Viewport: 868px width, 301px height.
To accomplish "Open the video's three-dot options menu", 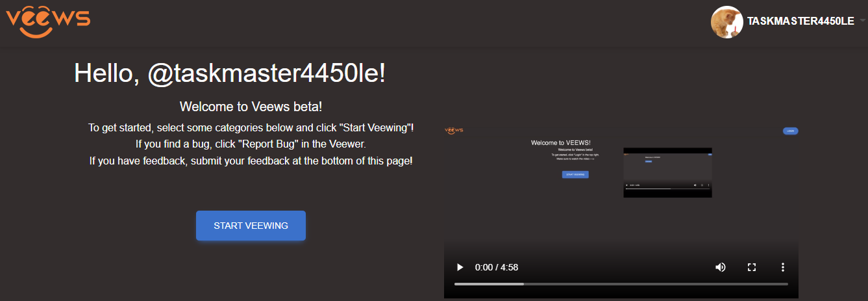I will coord(783,267).
